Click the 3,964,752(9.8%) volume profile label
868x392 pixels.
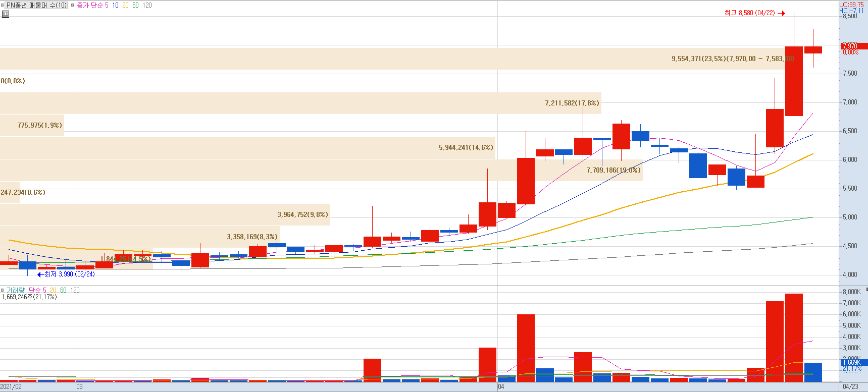pyautogui.click(x=302, y=214)
